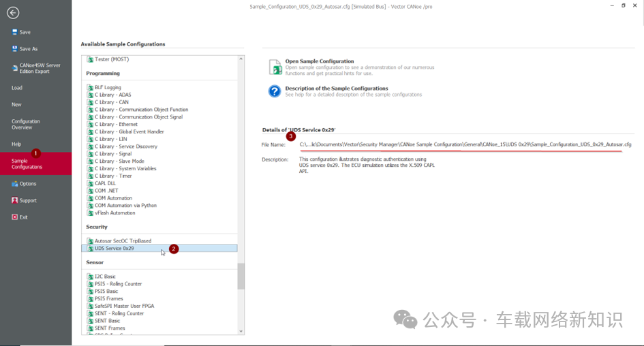The image size is (644, 346).
Task: Click the icon beside C Library - ADAS
Action: 91,95
